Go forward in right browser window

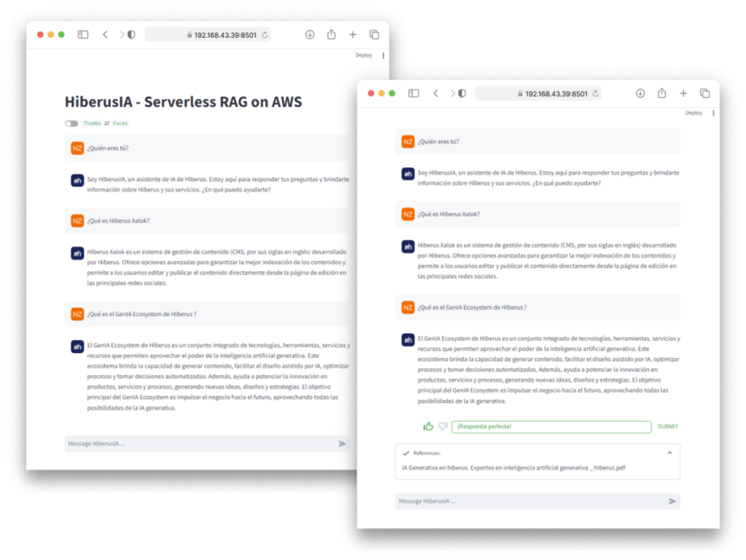tap(452, 93)
